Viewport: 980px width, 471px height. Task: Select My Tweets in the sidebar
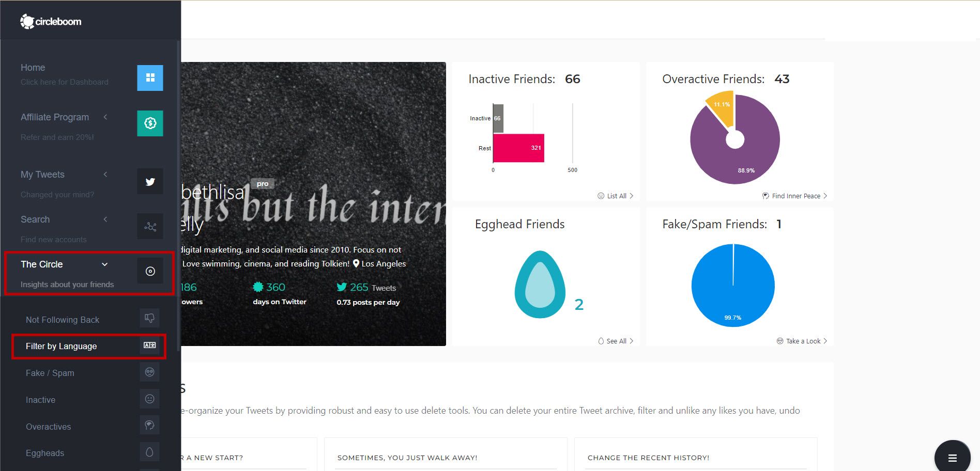click(42, 174)
